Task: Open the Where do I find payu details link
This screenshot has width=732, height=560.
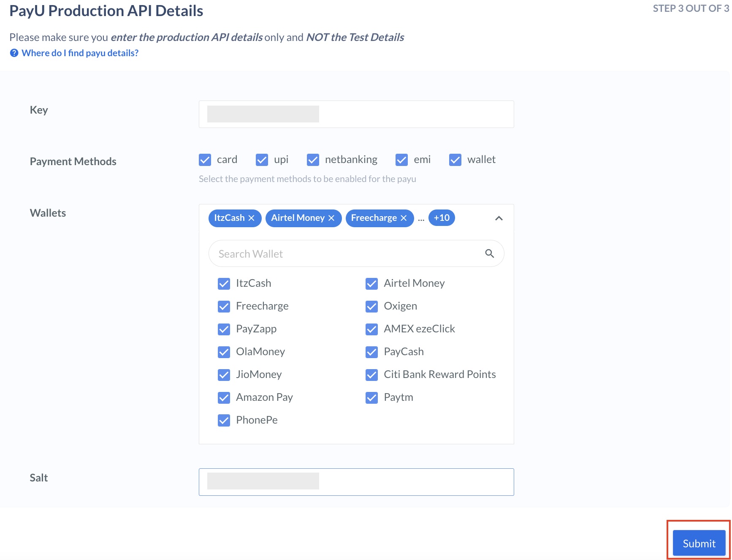Action: 80,52
